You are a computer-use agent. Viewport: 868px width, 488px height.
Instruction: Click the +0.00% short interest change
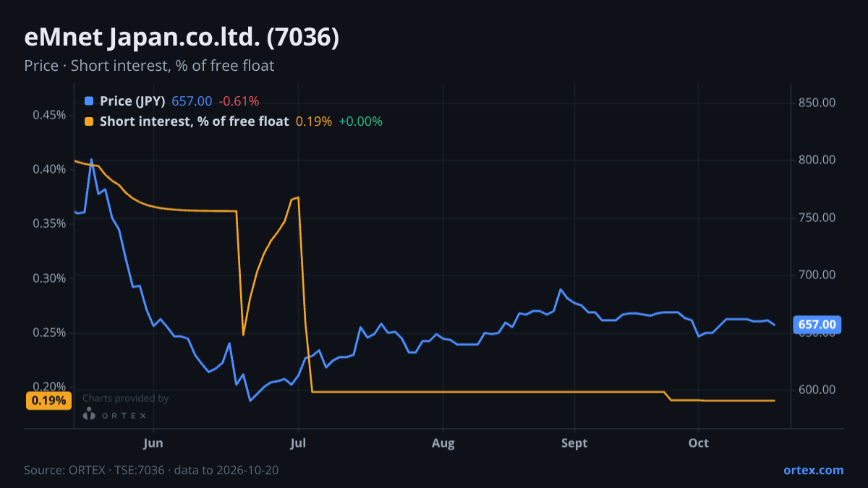pyautogui.click(x=360, y=121)
